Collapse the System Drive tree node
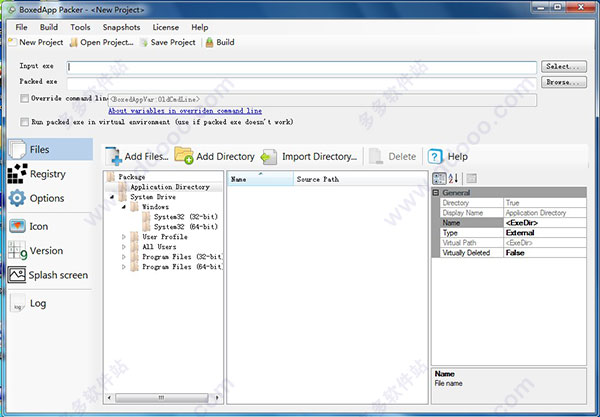This screenshot has height=417, width=600. point(112,197)
